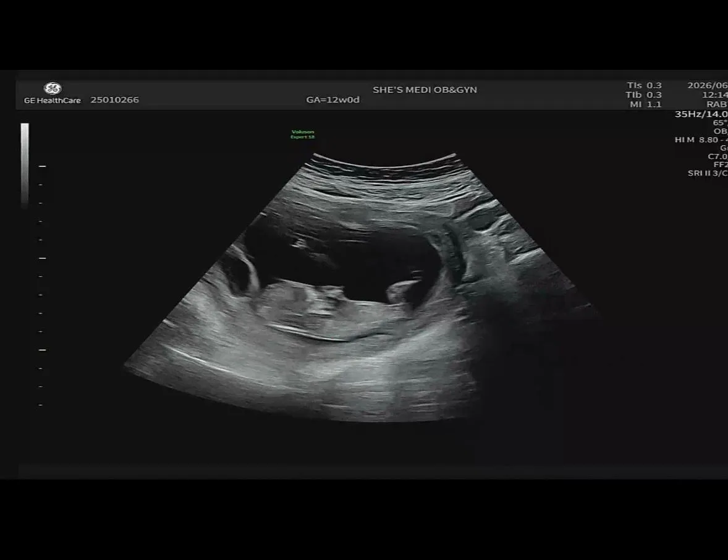
Task: Click the TIs 0.3 thermal index value
Action: coord(645,85)
